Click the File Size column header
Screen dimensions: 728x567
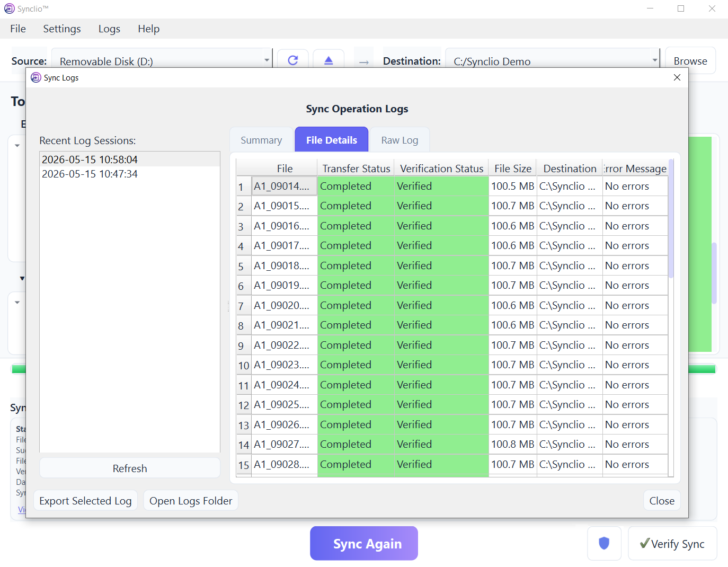(x=512, y=169)
